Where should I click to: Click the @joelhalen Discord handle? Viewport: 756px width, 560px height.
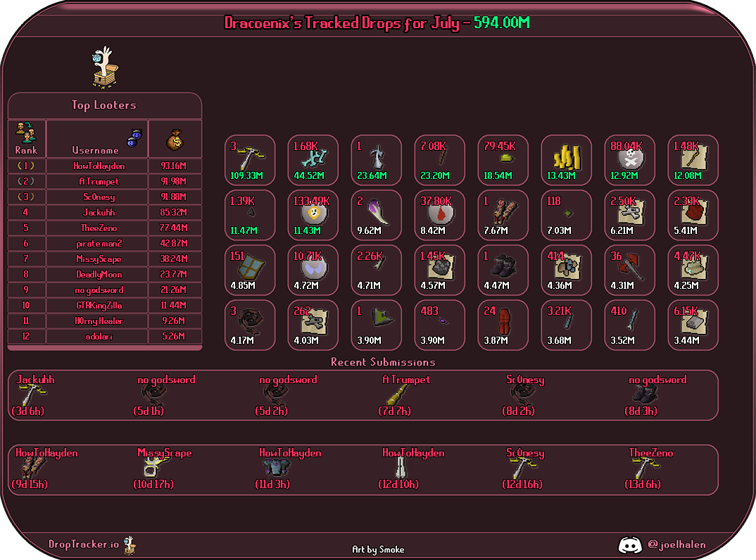coord(676,545)
